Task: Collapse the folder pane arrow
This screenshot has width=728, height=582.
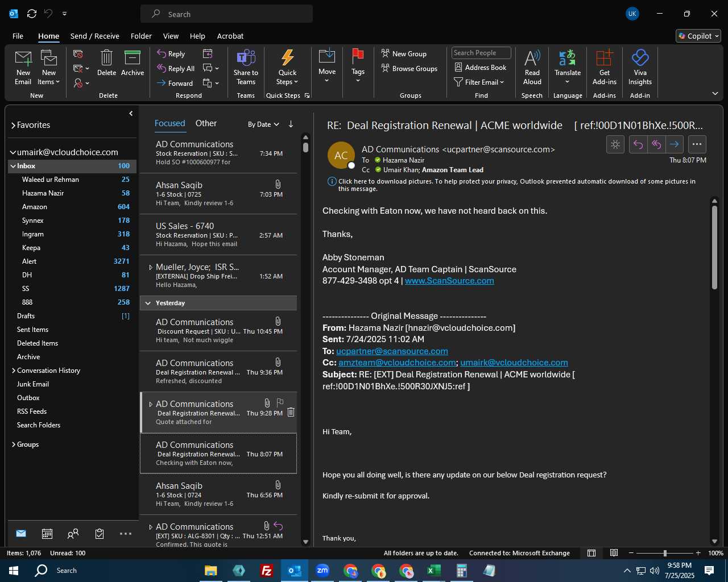Action: tap(131, 113)
